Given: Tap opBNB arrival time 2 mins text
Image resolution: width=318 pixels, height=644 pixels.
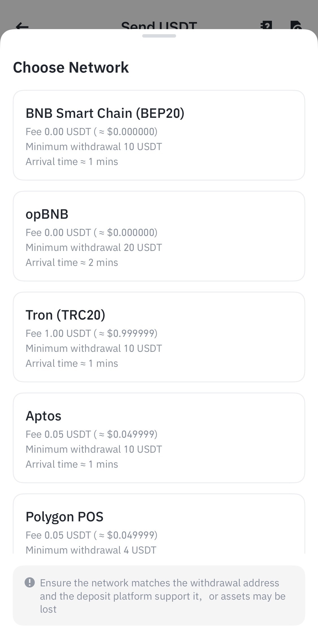Looking at the screenshot, I should (72, 263).
